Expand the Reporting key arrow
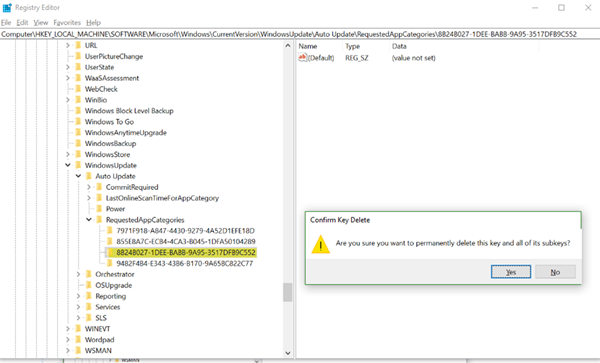The height and width of the screenshot is (363, 600). pyautogui.click(x=78, y=296)
